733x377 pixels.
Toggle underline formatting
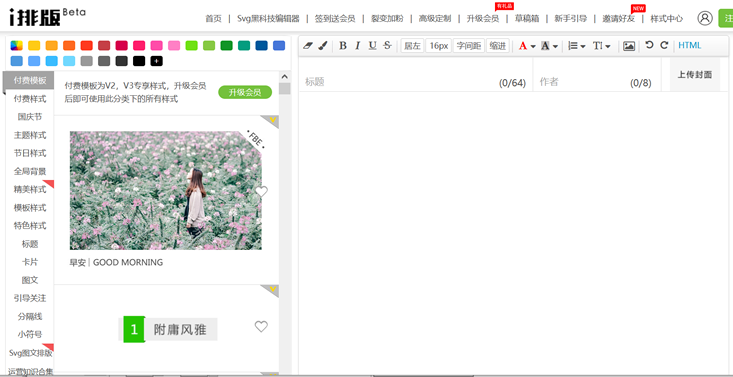(372, 45)
